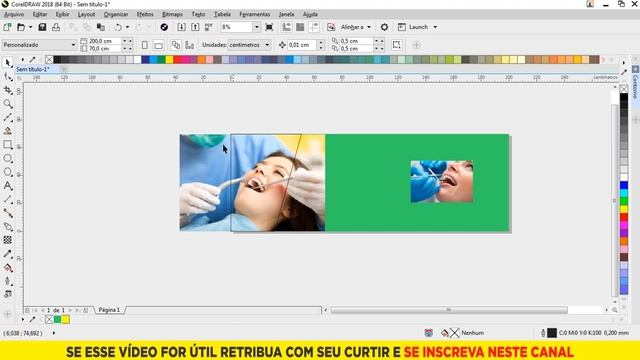Viewport: 640px width, 360px height.
Task: Select the Interactive Fill tool
Action: [x=7, y=268]
